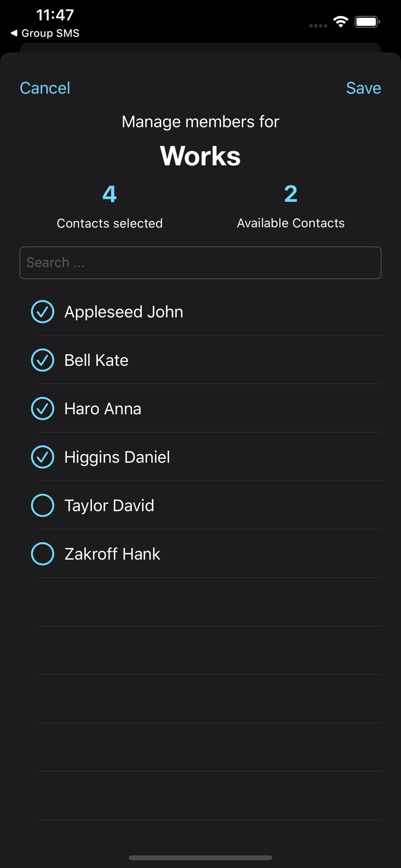
Task: Focus the Search contacts field
Action: (200, 263)
